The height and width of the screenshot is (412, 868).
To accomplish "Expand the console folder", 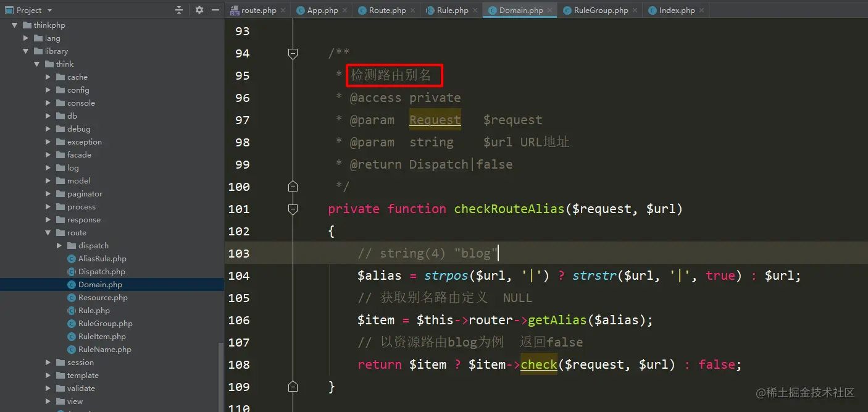I will pos(48,103).
